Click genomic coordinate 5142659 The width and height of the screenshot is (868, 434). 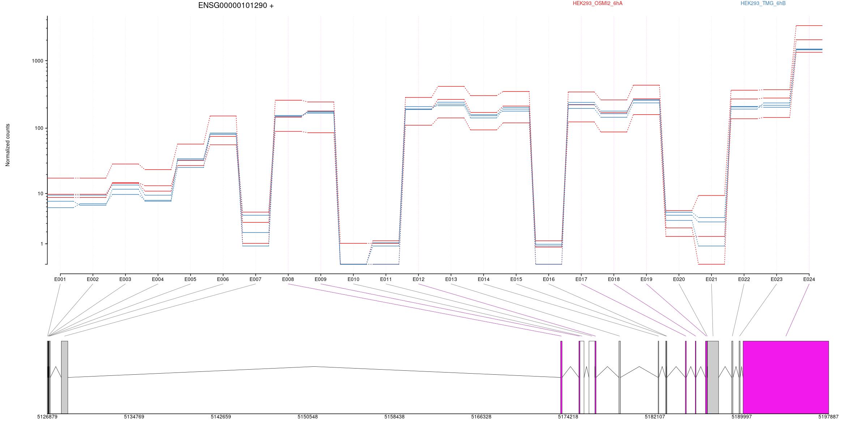pos(221,417)
